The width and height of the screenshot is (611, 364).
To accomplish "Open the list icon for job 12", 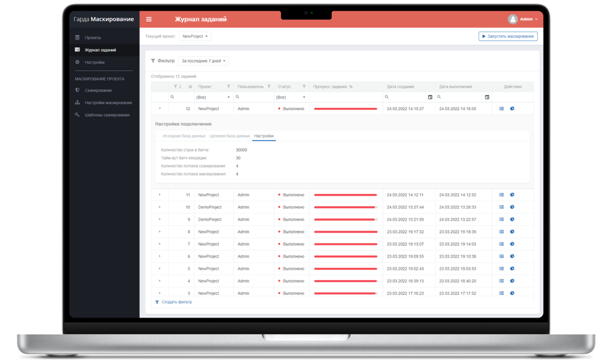I will click(x=502, y=108).
